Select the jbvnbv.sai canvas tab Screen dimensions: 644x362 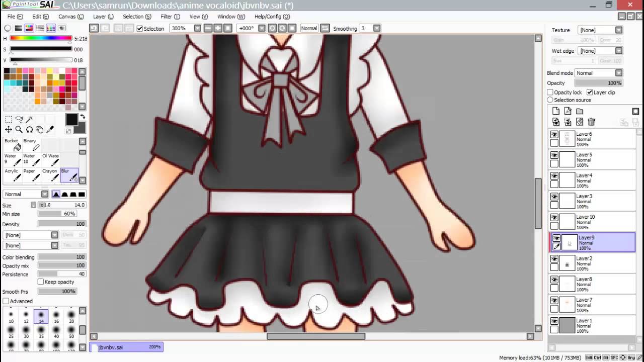(x=126, y=347)
